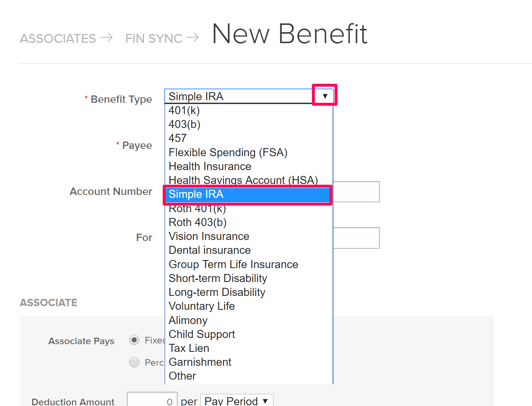
Task: Go to the ASSOCIATES breadcrumb link
Action: (58, 38)
